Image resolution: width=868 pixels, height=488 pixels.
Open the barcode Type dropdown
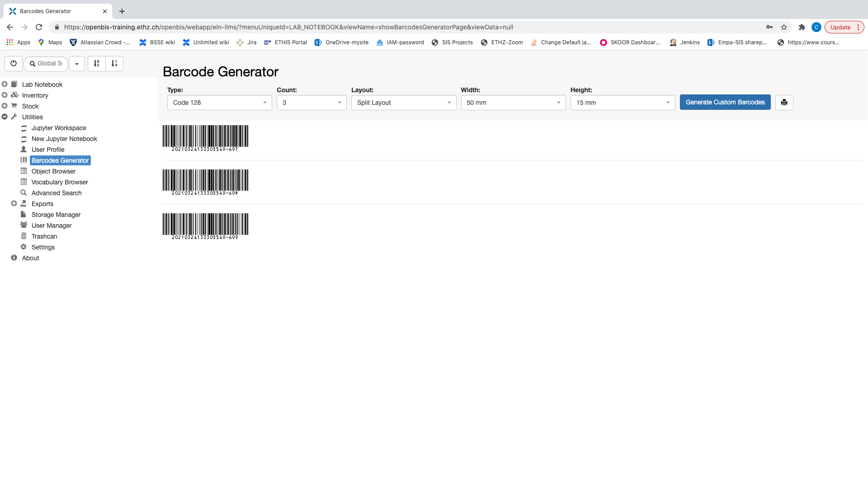pyautogui.click(x=220, y=103)
